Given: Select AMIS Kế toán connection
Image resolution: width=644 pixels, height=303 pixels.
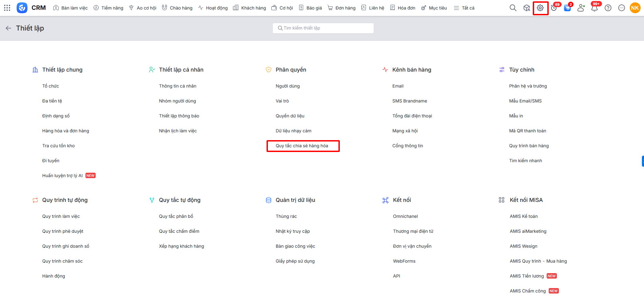Looking at the screenshot, I should [x=524, y=216].
